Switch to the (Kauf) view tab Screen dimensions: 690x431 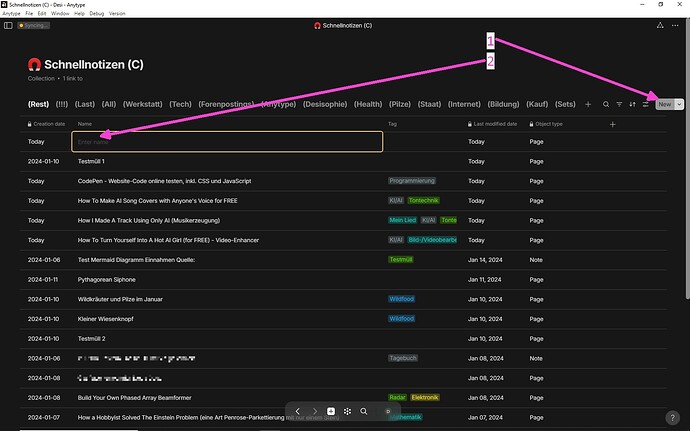(x=537, y=104)
